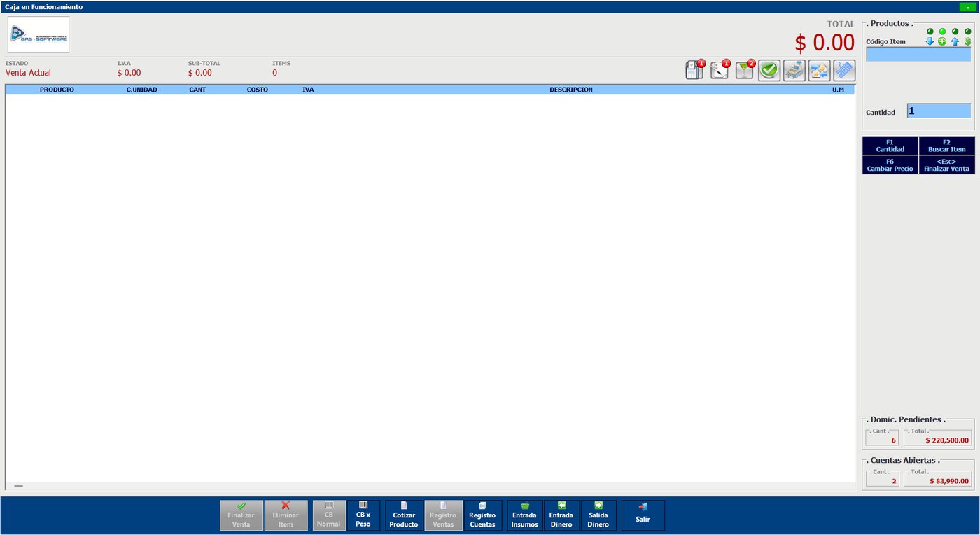Open Cotizar Producto

pos(404,515)
